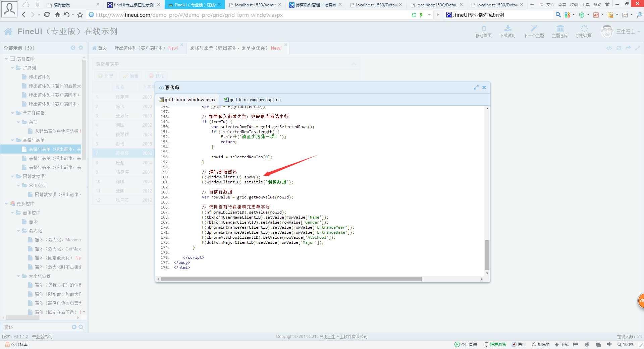Image resolution: width=644 pixels, height=349 pixels.
Task: Click 跨屏浏览 in browser status bar
Action: [x=495, y=344]
